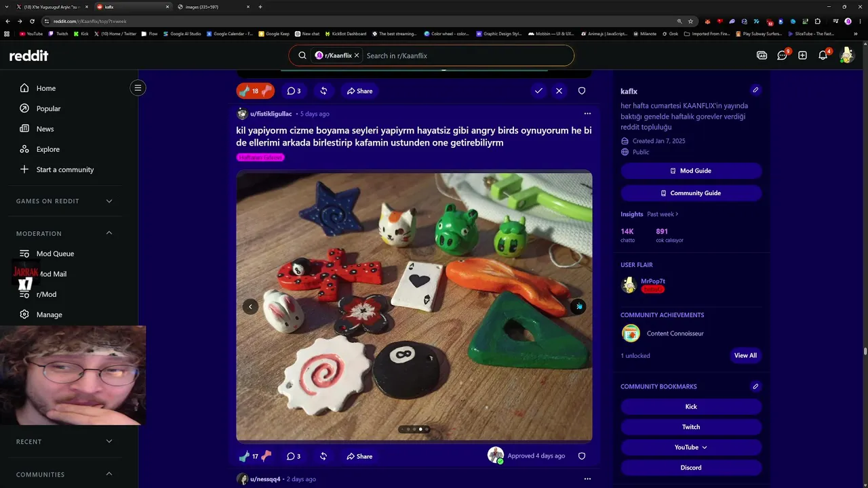
Task: Collapse the left navigation sidebar
Action: (138, 87)
